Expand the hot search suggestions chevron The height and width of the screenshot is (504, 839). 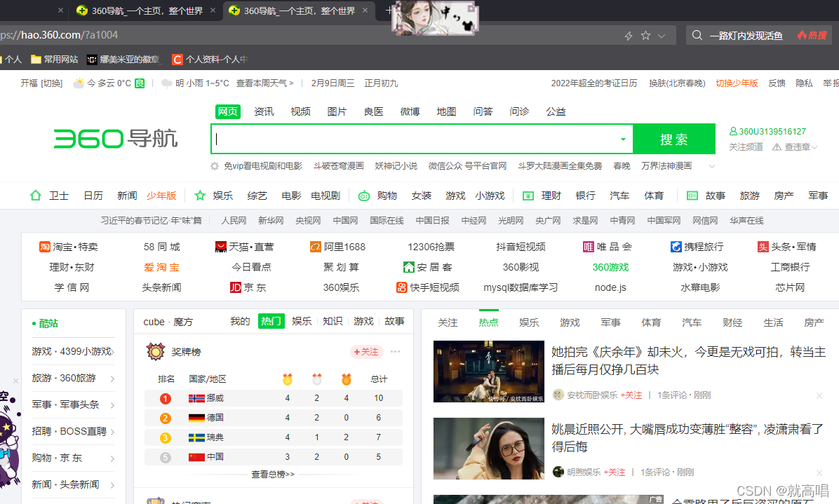tap(711, 166)
